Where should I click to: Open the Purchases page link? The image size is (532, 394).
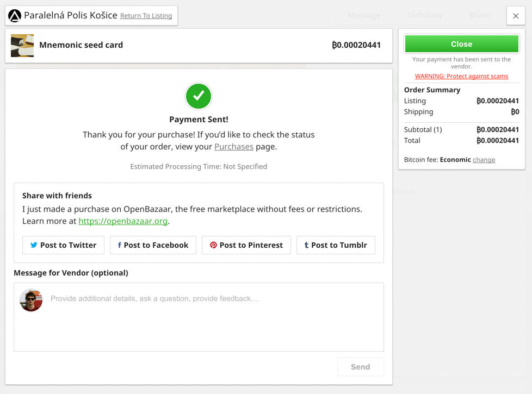pyautogui.click(x=234, y=147)
